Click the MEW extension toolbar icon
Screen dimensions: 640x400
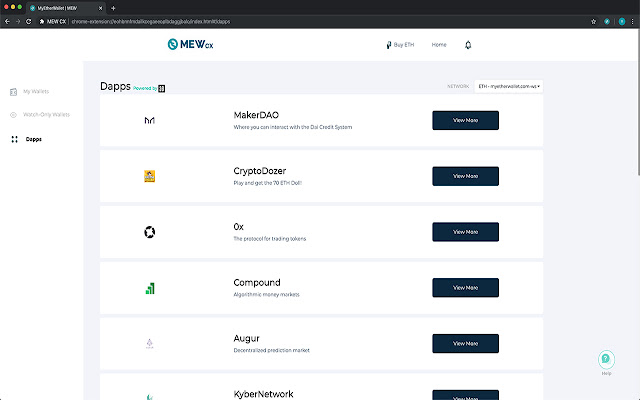[x=607, y=22]
